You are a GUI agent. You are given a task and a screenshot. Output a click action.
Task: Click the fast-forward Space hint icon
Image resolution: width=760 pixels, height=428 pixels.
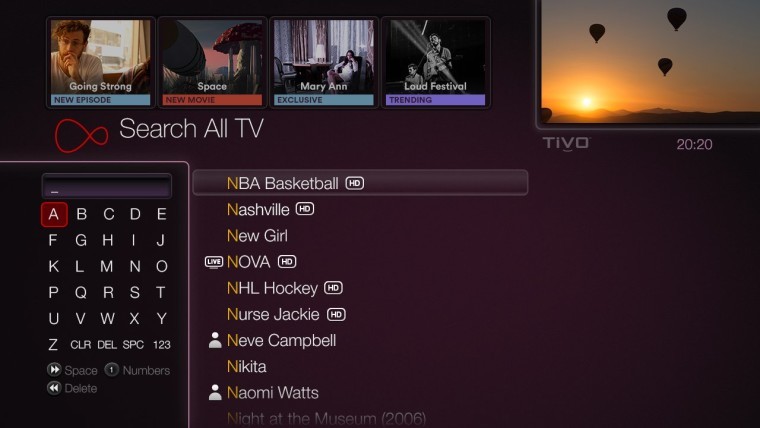click(x=54, y=370)
